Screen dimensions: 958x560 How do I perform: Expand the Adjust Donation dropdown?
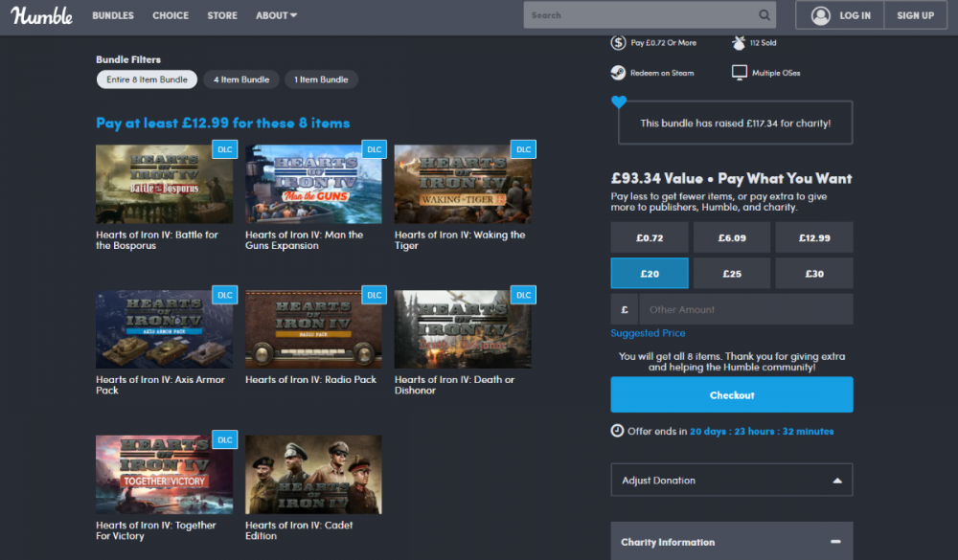[x=732, y=480]
